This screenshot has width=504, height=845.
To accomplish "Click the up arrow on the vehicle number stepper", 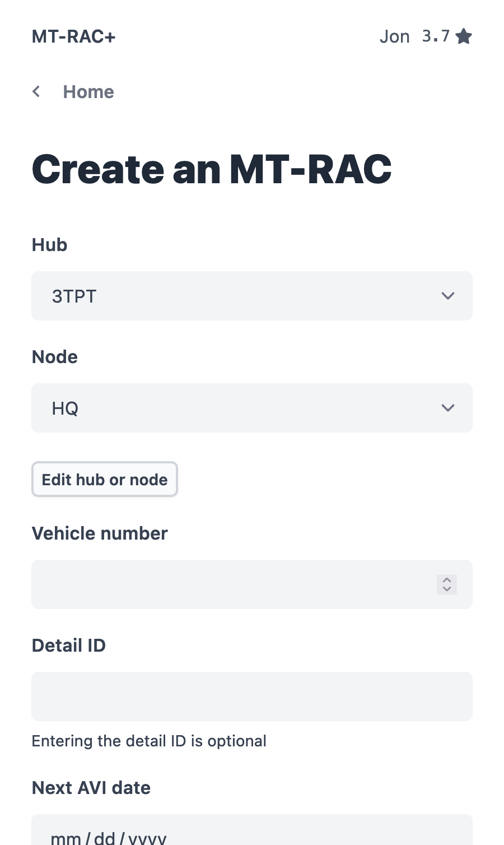I will pyautogui.click(x=446, y=581).
